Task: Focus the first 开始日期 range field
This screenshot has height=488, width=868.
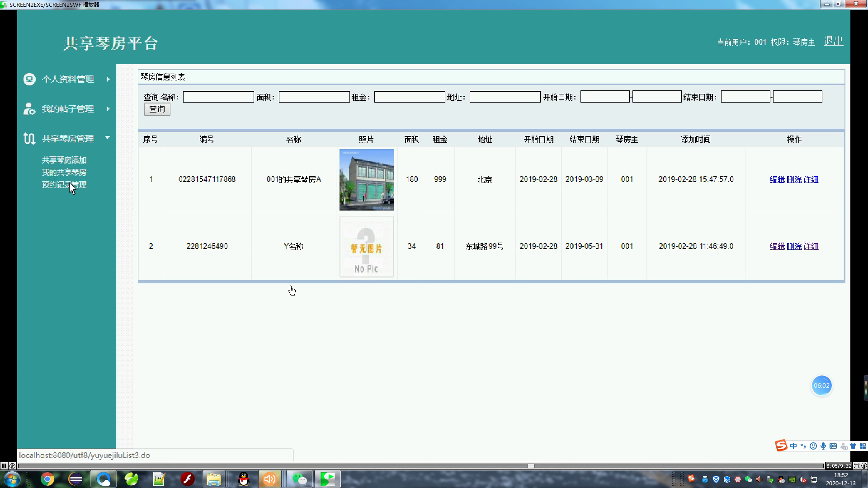Action: click(x=605, y=97)
